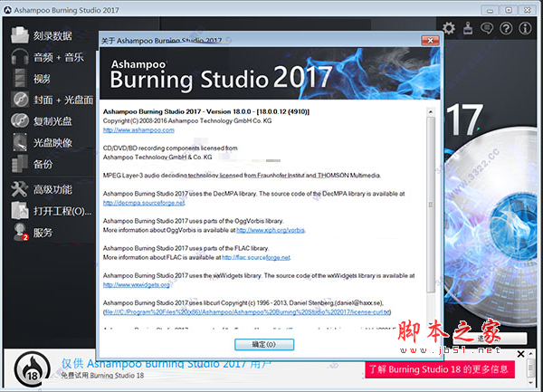Click the About dialog vertical scrollbar thumb
The height and width of the screenshot is (392, 543).
tap(431, 205)
